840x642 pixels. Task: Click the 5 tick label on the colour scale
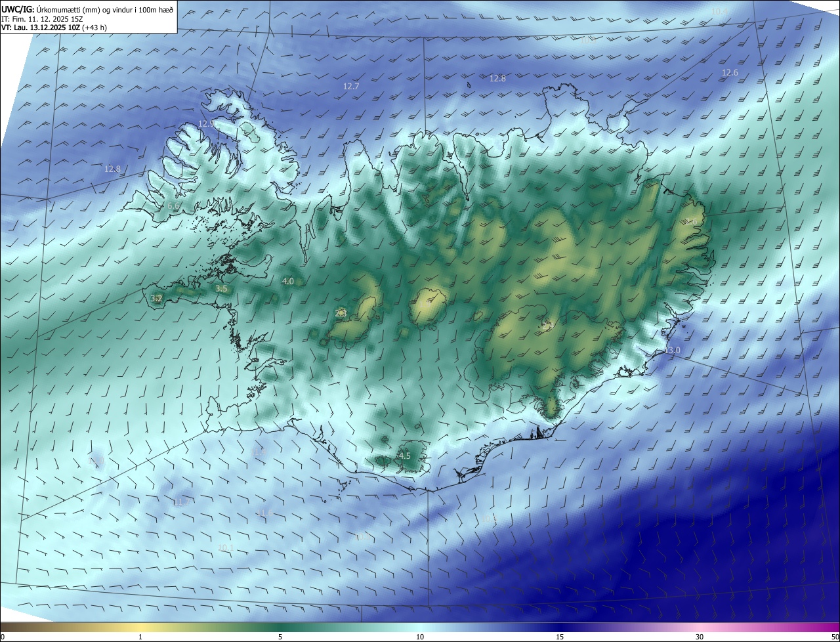tap(280, 637)
